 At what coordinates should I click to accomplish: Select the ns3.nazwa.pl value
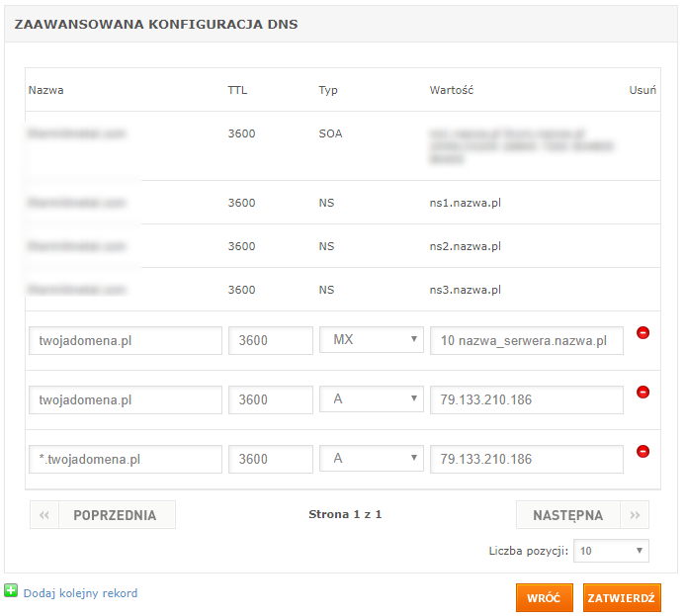coord(465,290)
